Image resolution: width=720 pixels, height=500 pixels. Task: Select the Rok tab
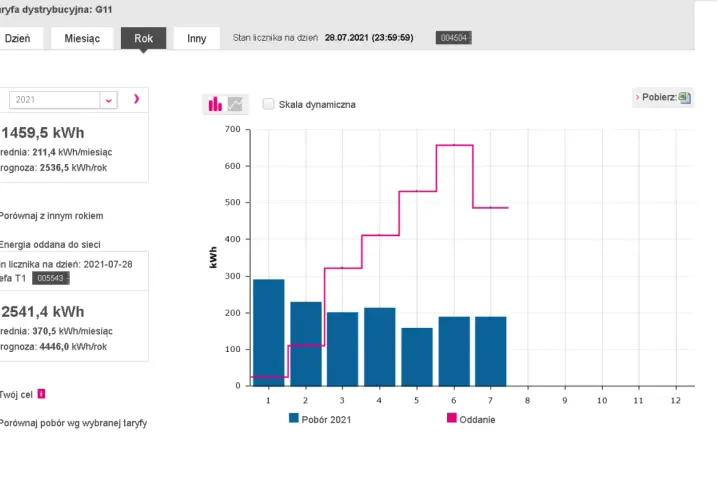tap(143, 38)
